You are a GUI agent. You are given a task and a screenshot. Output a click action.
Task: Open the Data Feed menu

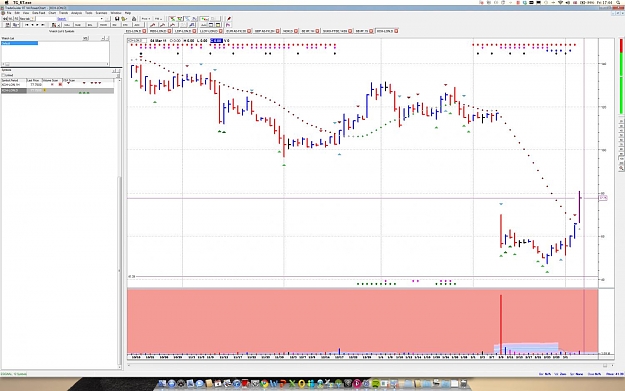click(x=38, y=13)
